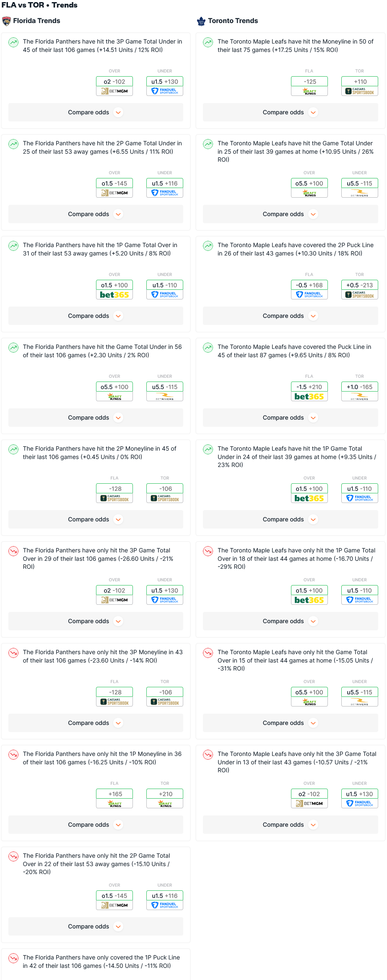Expand Compare odds for Florida 3P Game Total Under

[96, 112]
